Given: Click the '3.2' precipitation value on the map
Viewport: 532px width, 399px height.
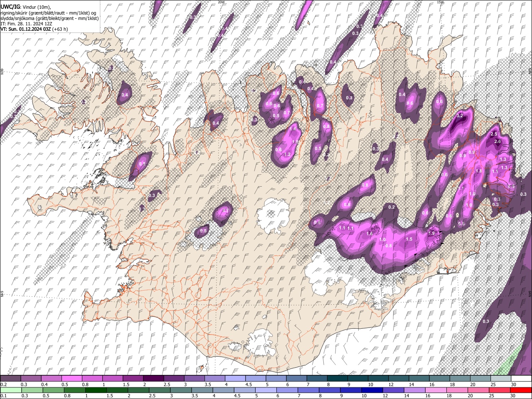Looking at the screenshot, I should pyautogui.click(x=460, y=116).
